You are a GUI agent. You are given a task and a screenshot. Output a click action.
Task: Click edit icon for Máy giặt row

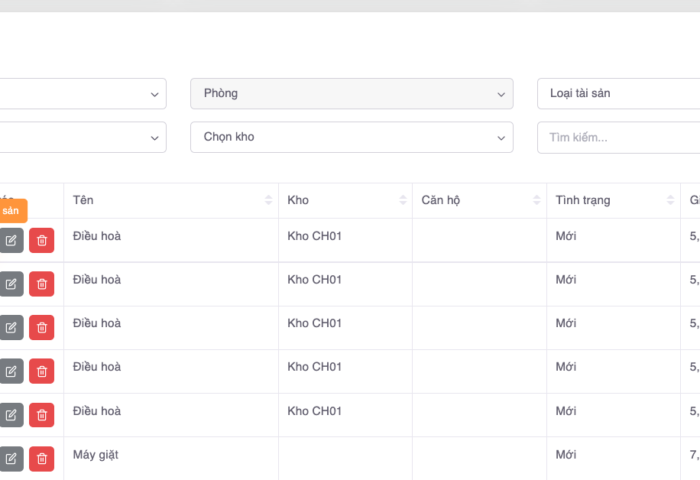pyautogui.click(x=11, y=458)
